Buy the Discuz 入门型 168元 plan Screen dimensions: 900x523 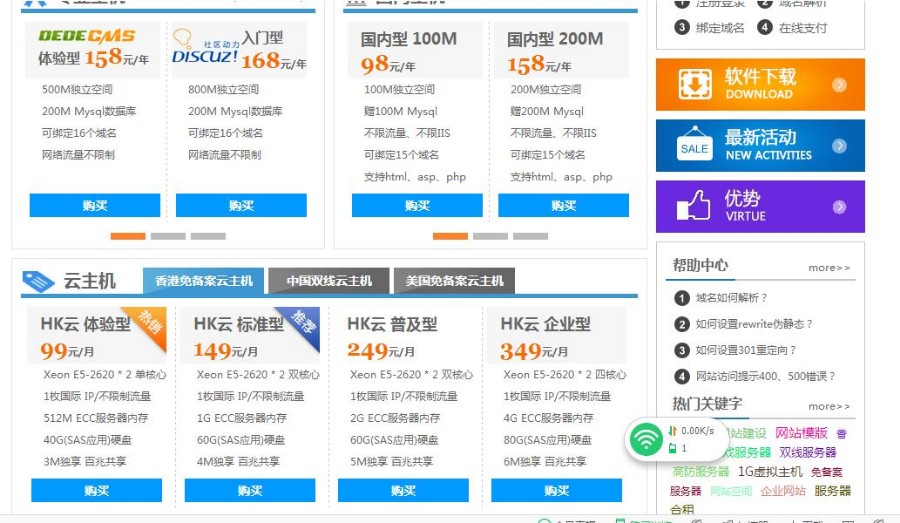(241, 205)
